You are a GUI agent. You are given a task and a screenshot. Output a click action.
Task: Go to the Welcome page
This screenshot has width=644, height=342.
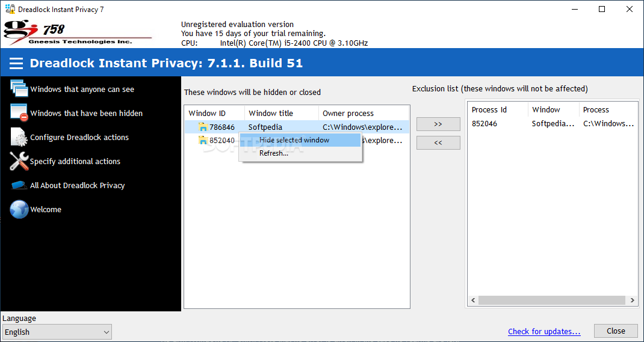pyautogui.click(x=46, y=210)
